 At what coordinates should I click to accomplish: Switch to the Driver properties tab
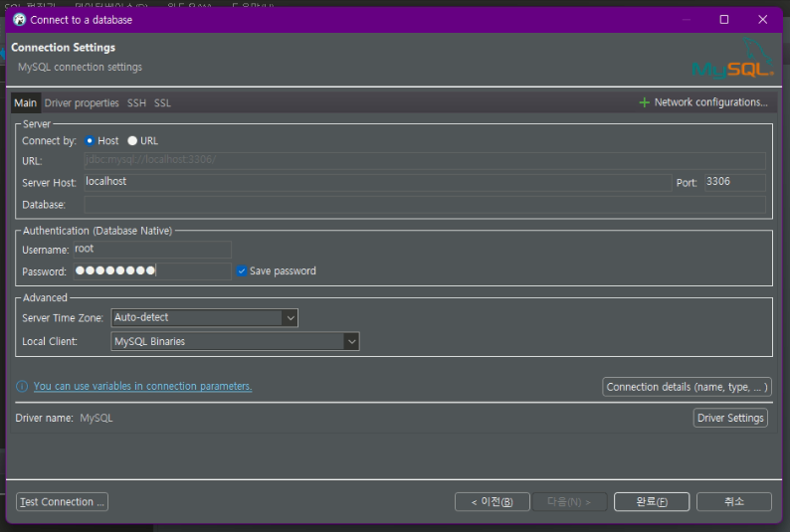click(x=82, y=103)
